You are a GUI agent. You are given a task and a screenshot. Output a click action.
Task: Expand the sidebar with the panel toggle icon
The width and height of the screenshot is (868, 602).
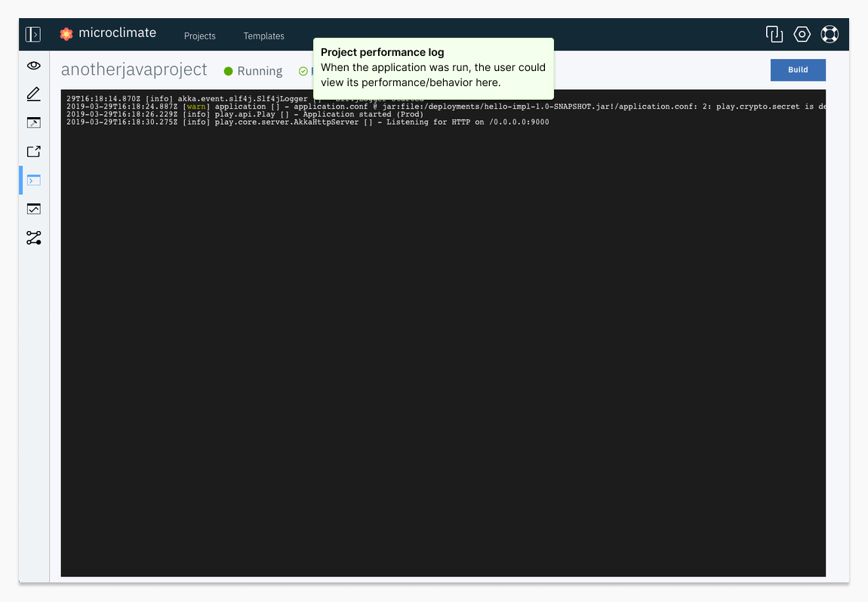[x=33, y=34]
